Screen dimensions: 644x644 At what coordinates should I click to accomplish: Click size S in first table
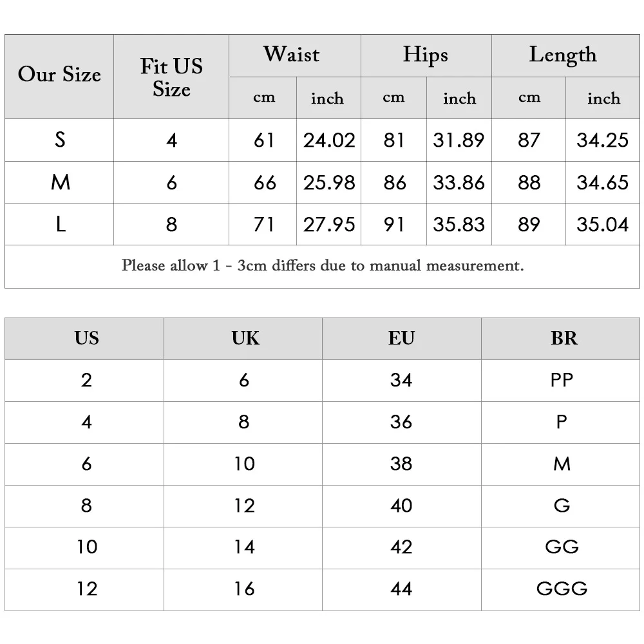tap(59, 140)
